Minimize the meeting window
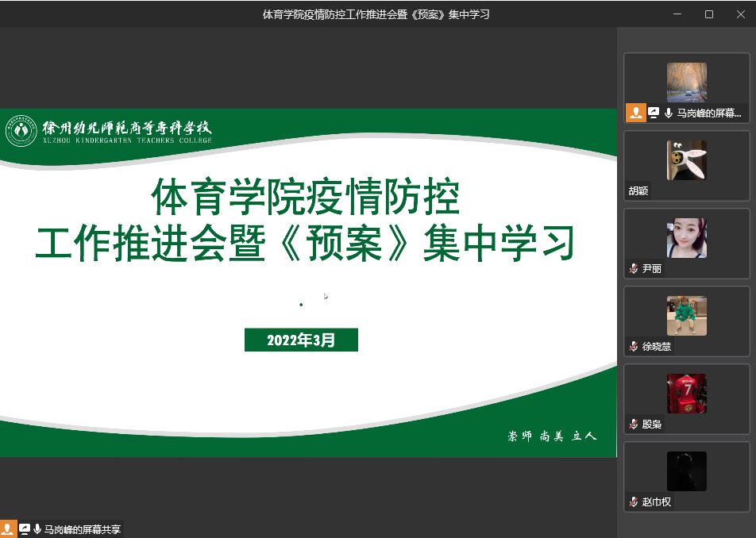756x538 pixels. point(678,14)
